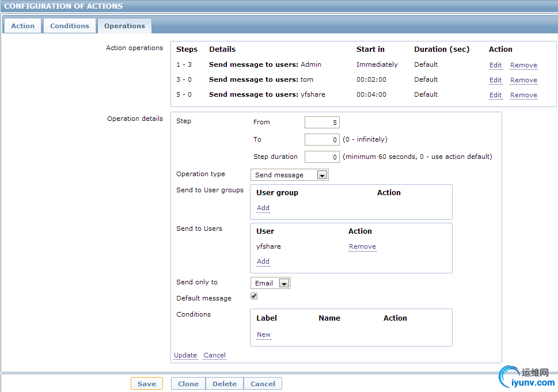This screenshot has height=392, width=558.
Task: Edit the Admin message operation
Action: tap(495, 65)
